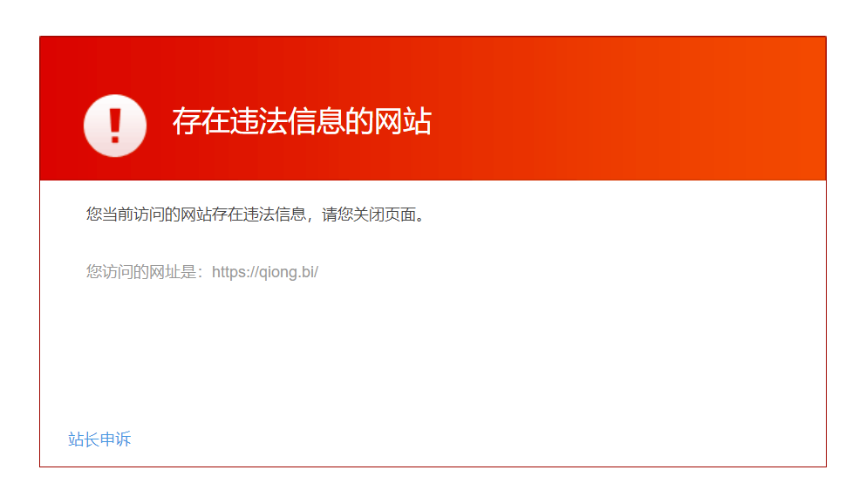Click the empty space right of 站长申诉

(x=442, y=439)
